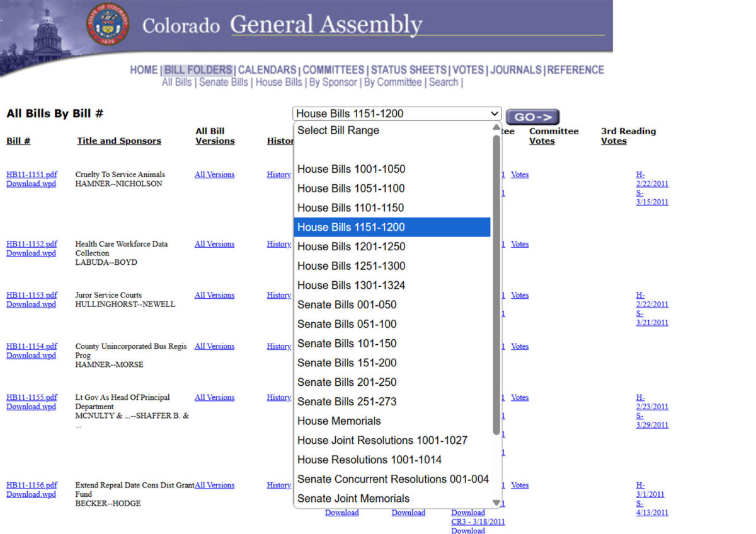Pick House Bills 1251-1300 option
The image size is (756, 534).
[x=392, y=266]
